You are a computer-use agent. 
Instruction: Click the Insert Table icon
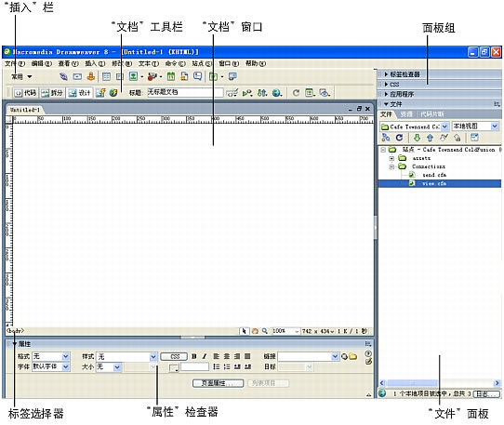tap(106, 76)
